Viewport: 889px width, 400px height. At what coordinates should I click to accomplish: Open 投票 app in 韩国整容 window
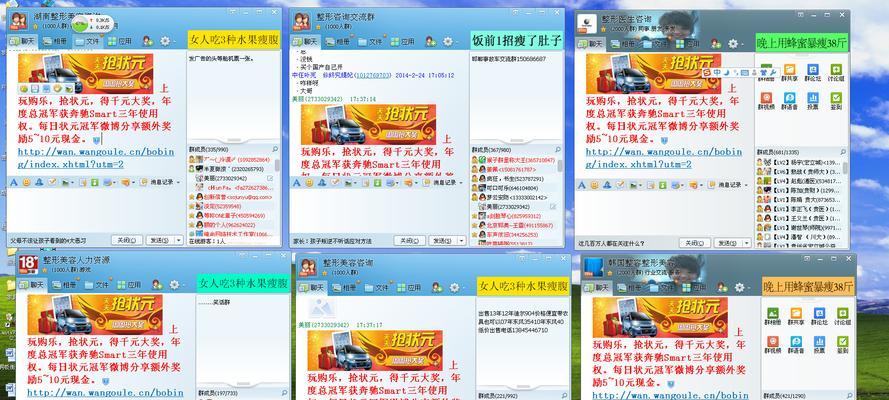point(819,344)
